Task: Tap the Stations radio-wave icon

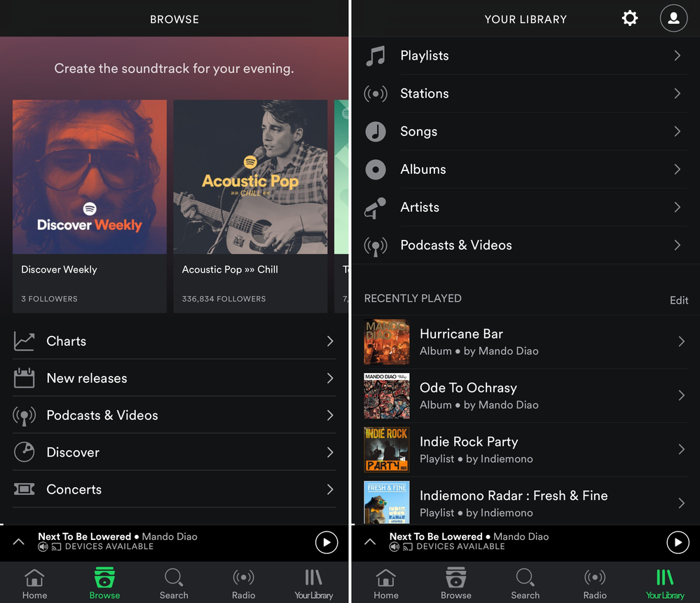Action: (x=376, y=94)
